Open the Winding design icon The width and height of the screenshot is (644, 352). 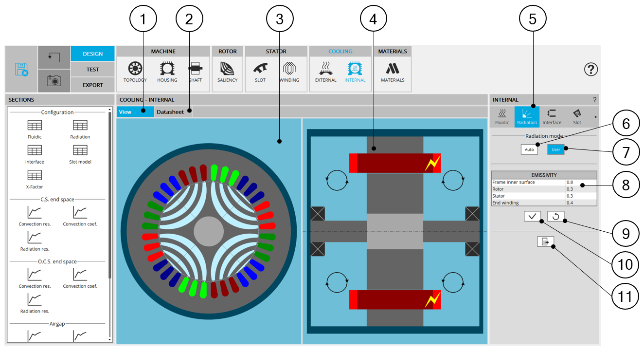[289, 72]
